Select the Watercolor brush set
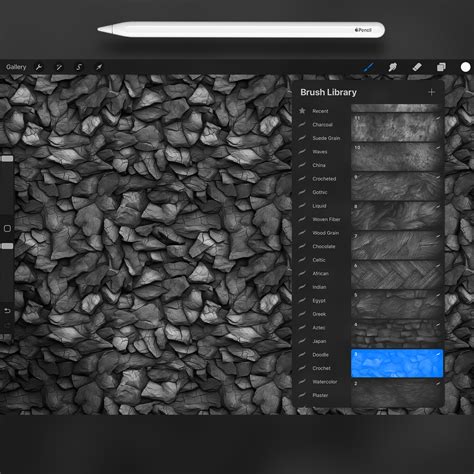The width and height of the screenshot is (474, 474). (x=325, y=382)
